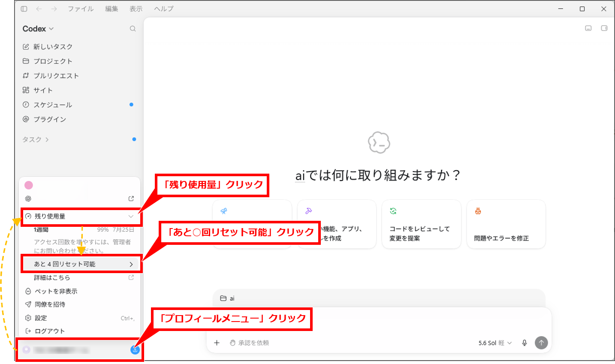Click the top-right side panel toggle icon
Screen dimensions: 615x364
(x=604, y=28)
